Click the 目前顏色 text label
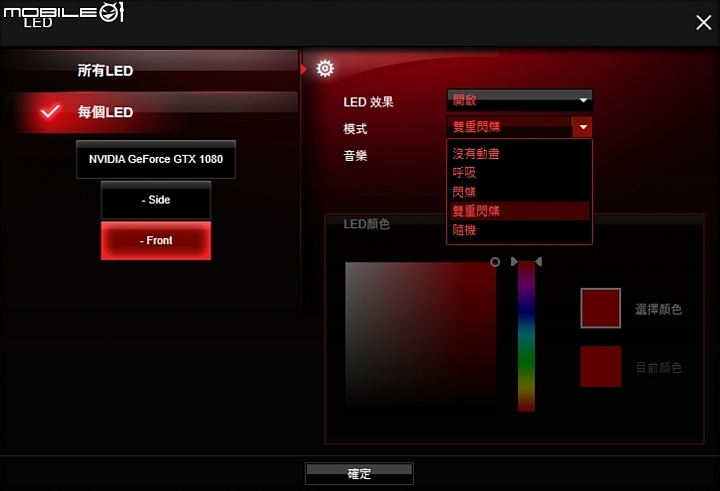The width and height of the screenshot is (720, 491). [658, 367]
